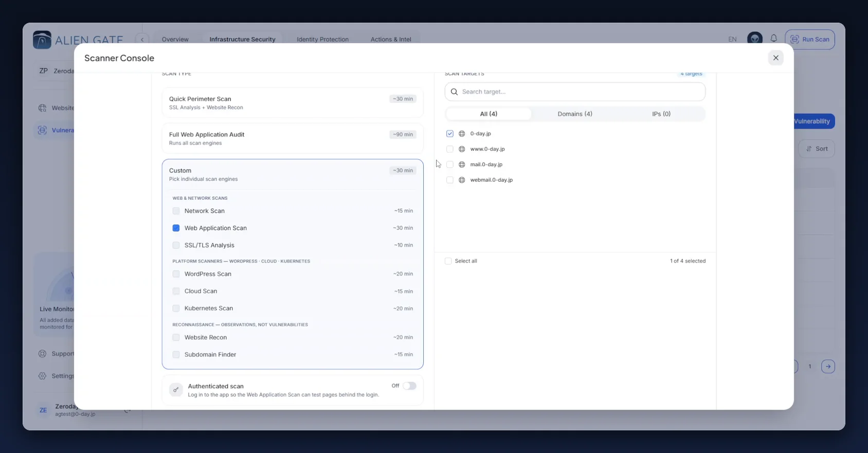This screenshot has width=868, height=453.
Task: Select the Custom scan type header
Action: (293, 175)
